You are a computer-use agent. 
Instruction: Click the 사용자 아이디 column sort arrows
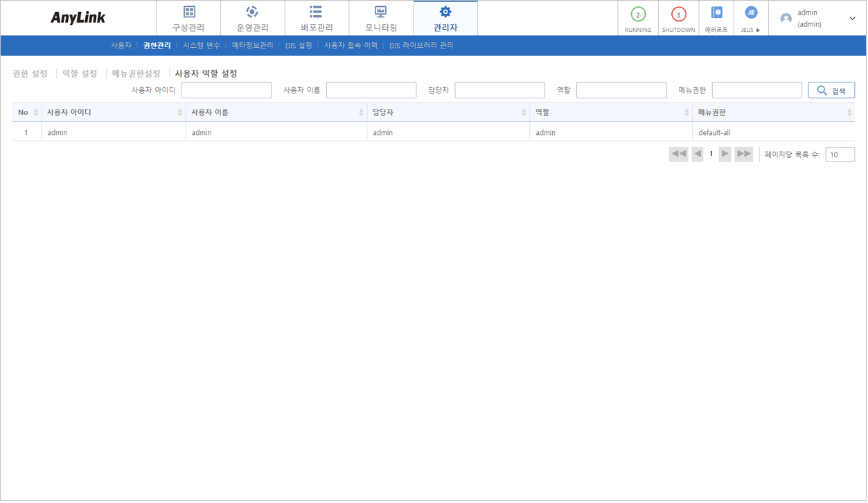[x=179, y=112]
